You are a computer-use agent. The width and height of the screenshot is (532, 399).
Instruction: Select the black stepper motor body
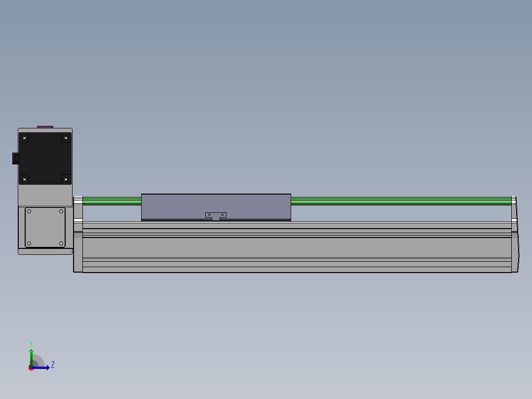[x=45, y=159]
